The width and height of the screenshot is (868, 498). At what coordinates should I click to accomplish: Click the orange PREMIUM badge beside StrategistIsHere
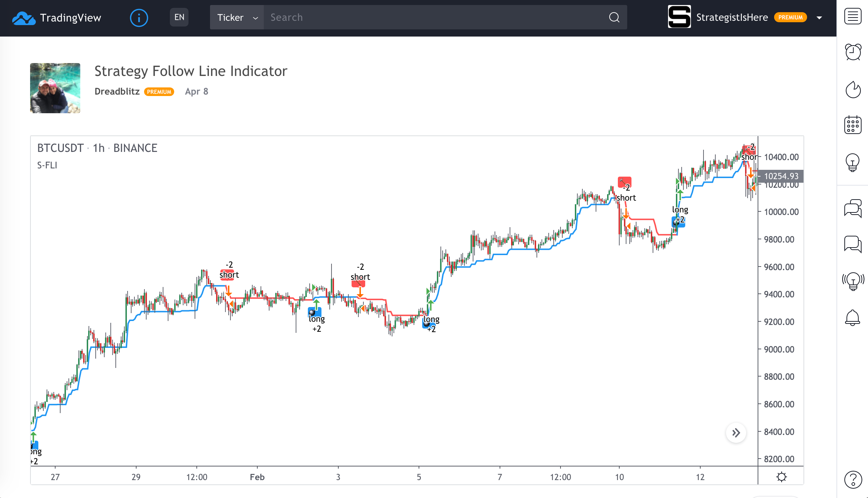click(x=790, y=17)
